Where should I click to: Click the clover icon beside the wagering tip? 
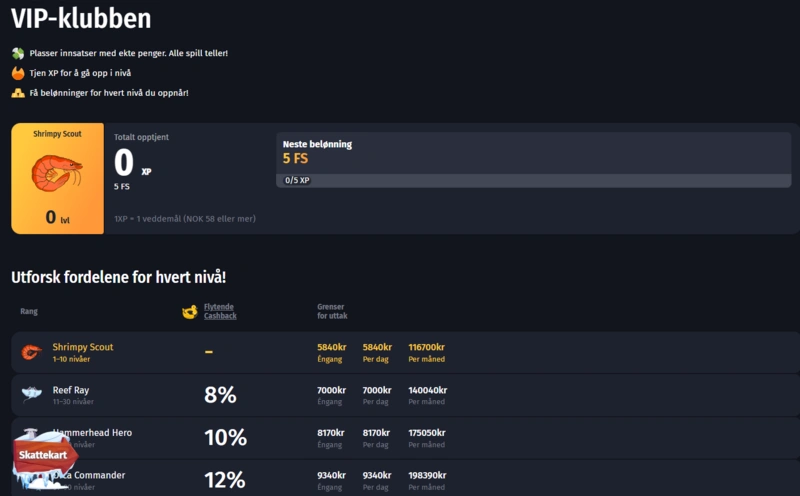pos(18,53)
